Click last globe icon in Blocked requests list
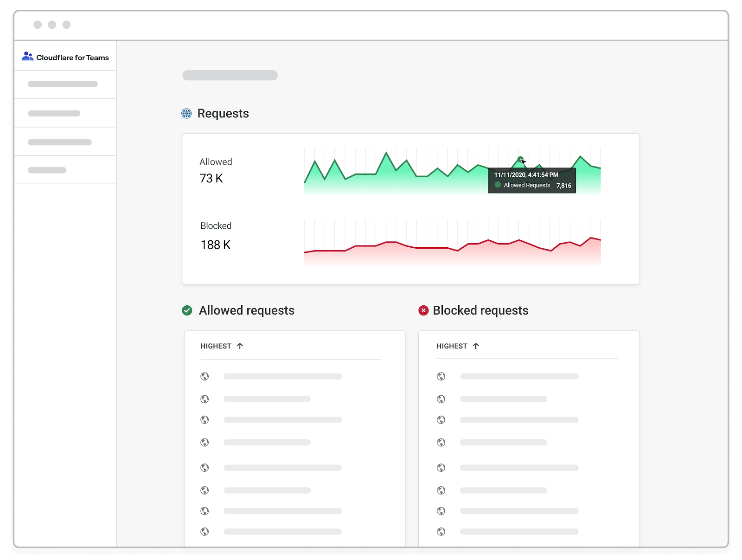The height and width of the screenshot is (560, 742). pyautogui.click(x=441, y=531)
